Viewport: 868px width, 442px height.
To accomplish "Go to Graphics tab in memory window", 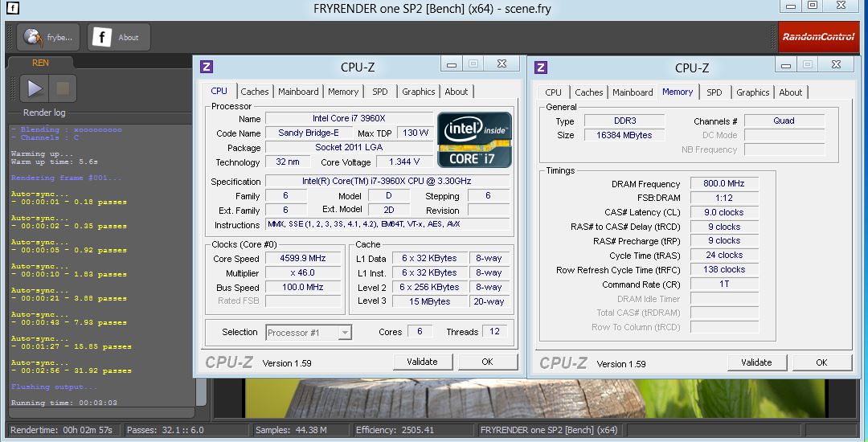I will click(752, 92).
